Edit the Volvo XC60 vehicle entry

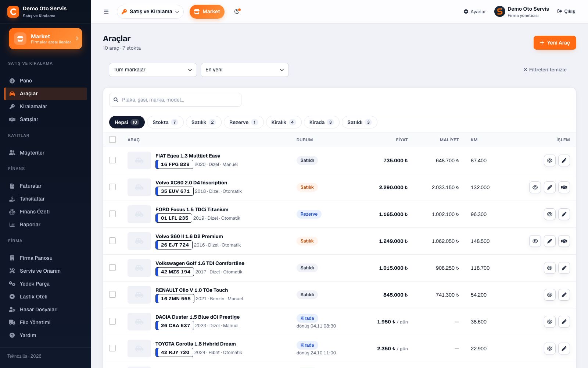[549, 187]
